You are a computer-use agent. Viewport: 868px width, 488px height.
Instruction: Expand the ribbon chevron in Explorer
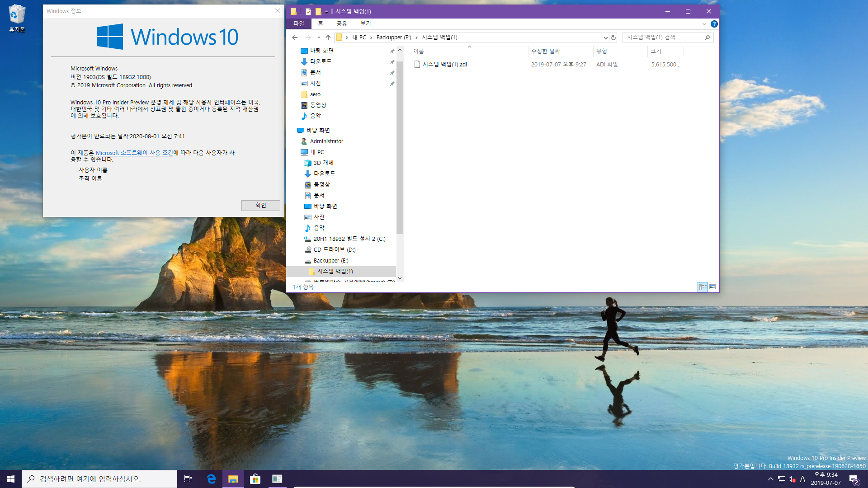704,24
